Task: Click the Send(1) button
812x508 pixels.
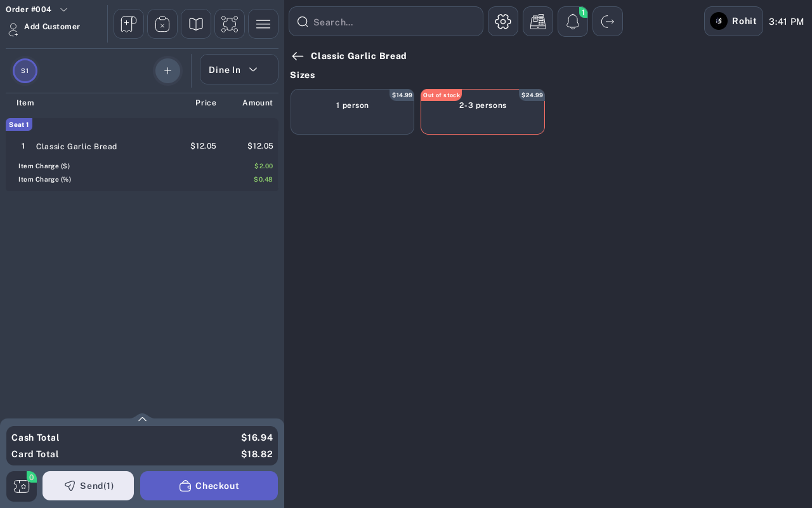Action: 88,486
